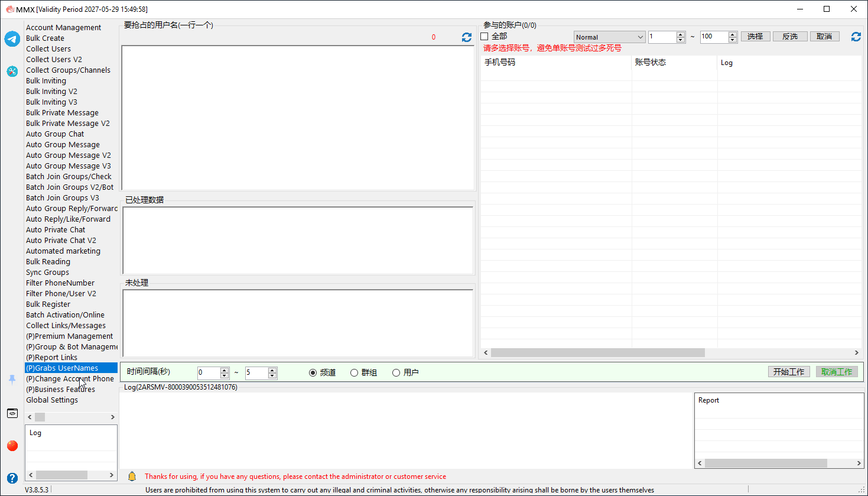The width and height of the screenshot is (868, 496).
Task: Select Global Settings in sidebar list
Action: click(x=52, y=400)
